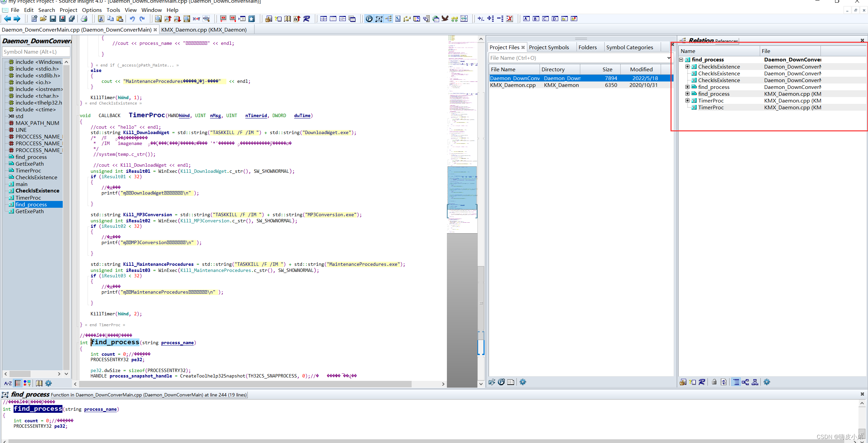Switch to KMX_Daemon.cpp document tab
868x443 pixels.
(x=204, y=30)
